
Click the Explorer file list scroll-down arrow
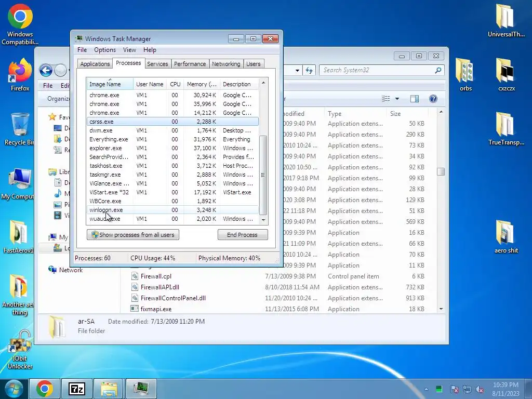pos(441,309)
